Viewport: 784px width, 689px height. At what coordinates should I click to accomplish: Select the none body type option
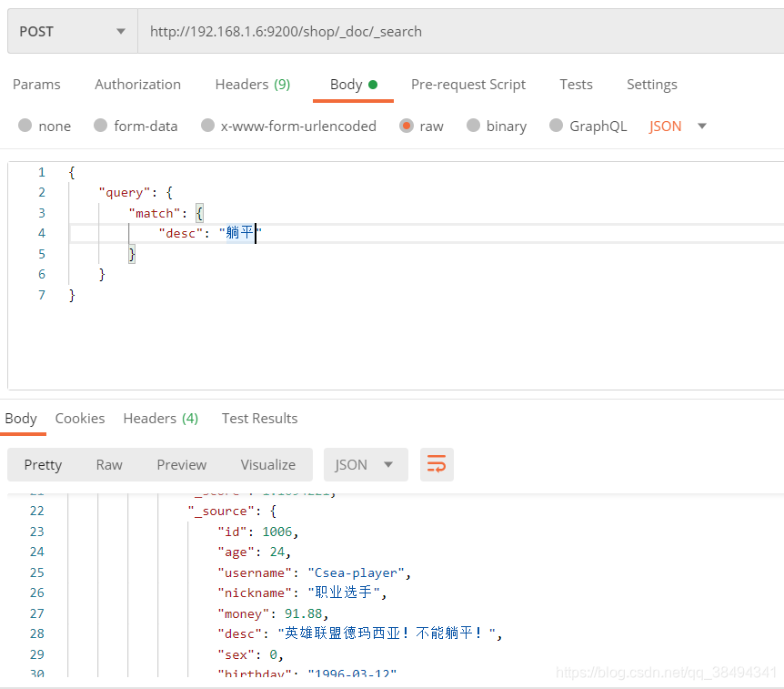(25, 127)
